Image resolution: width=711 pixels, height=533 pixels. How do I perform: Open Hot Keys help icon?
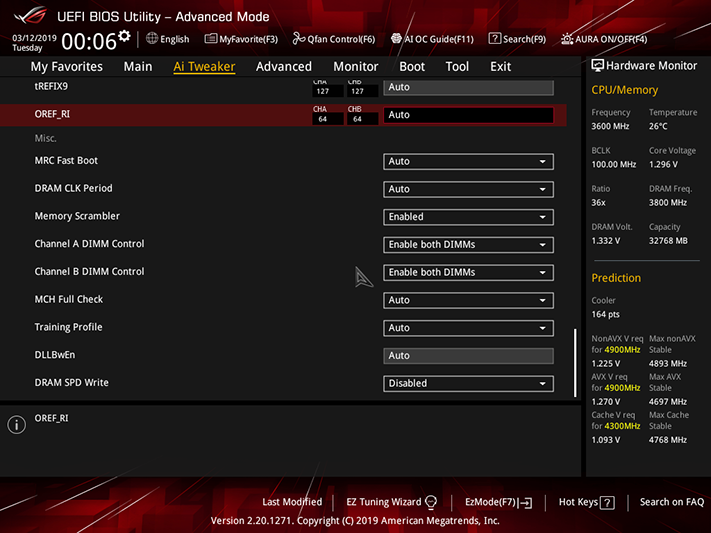607,503
